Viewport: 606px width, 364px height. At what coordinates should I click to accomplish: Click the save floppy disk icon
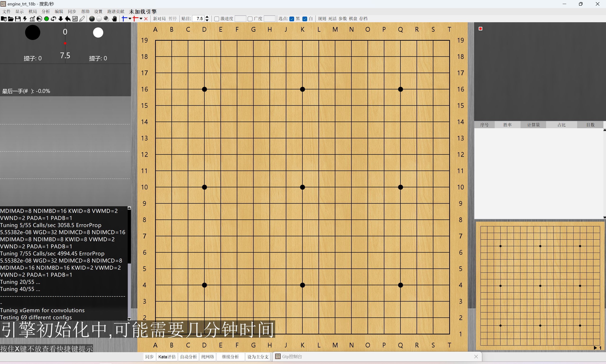click(18, 19)
